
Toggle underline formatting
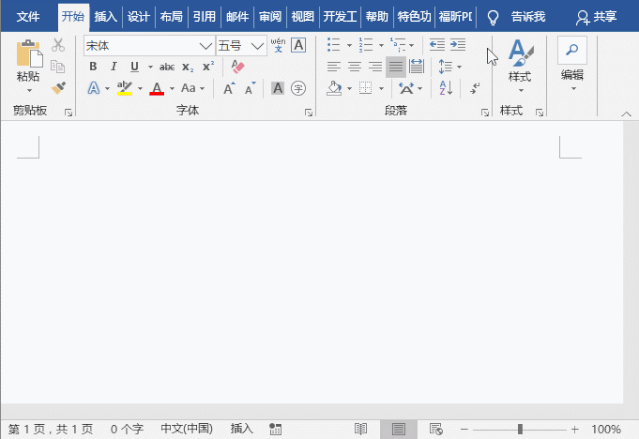[134, 66]
